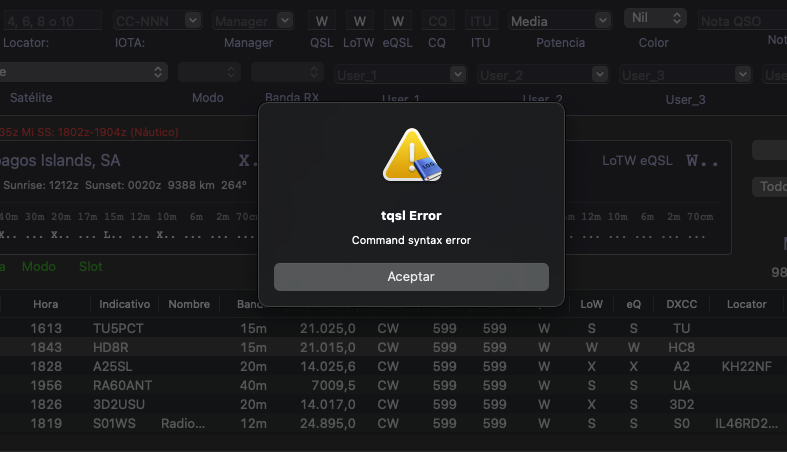The image size is (787, 452).
Task: Sort by LoW column header
Action: tap(591, 304)
